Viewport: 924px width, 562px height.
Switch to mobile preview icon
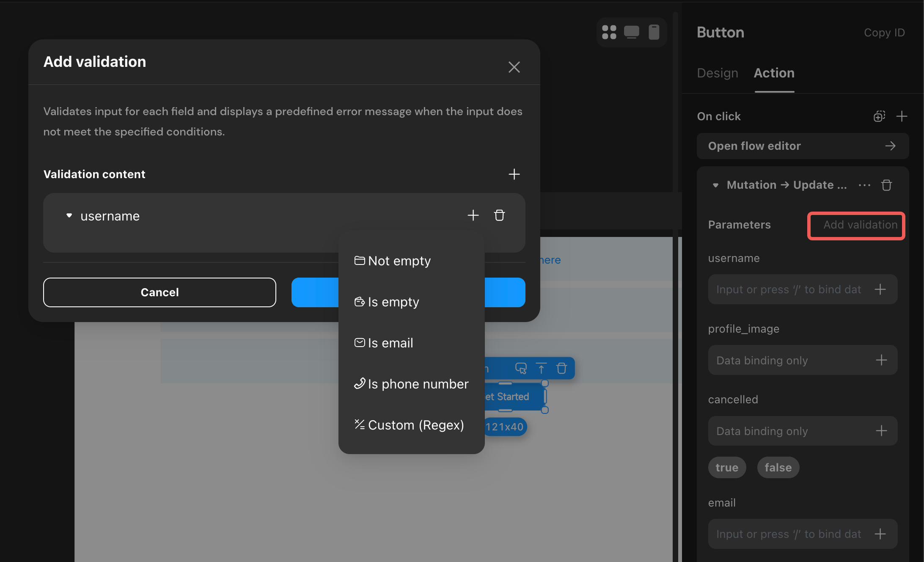pos(654,32)
